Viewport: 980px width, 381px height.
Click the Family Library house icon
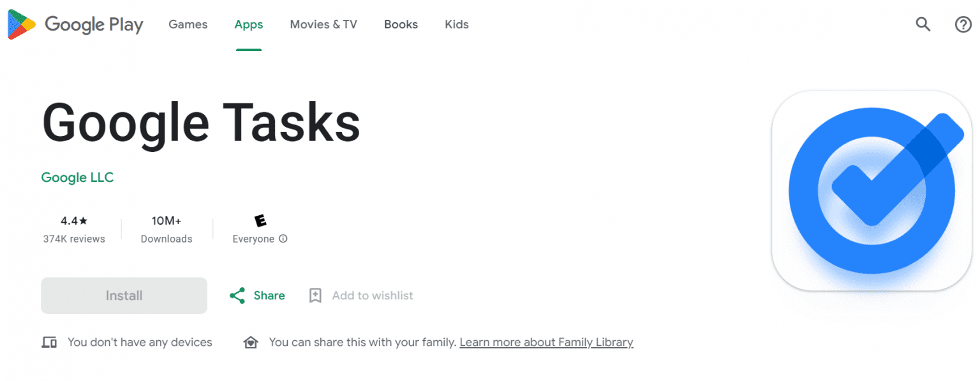251,343
